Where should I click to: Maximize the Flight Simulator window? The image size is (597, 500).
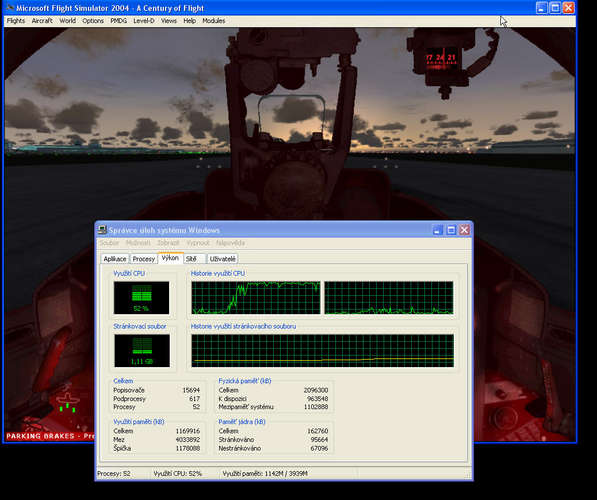click(555, 8)
